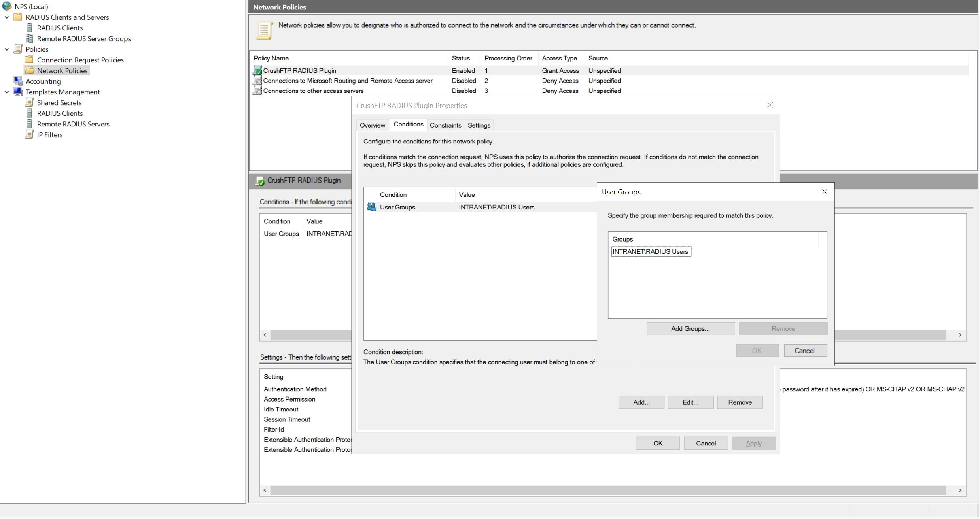
Task: Click the Remote RADIUS Server Groups icon
Action: 30,38
